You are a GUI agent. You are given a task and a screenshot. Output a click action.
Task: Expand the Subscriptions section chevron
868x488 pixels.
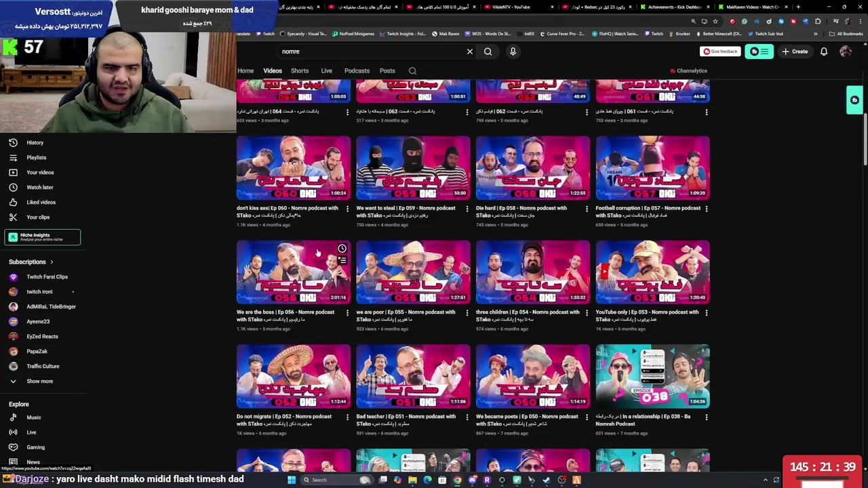(52, 262)
